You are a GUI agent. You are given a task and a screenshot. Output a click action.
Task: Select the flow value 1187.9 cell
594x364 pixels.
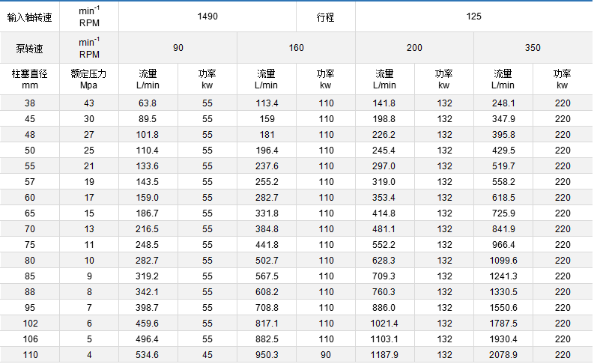click(x=384, y=355)
